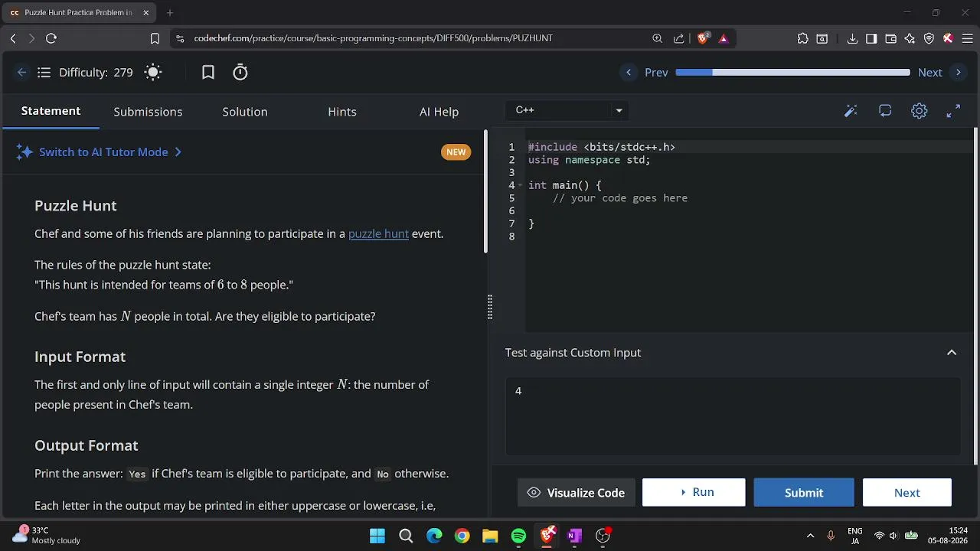Click the reset code icon beside the gear
The image size is (980, 551).
[x=885, y=111]
